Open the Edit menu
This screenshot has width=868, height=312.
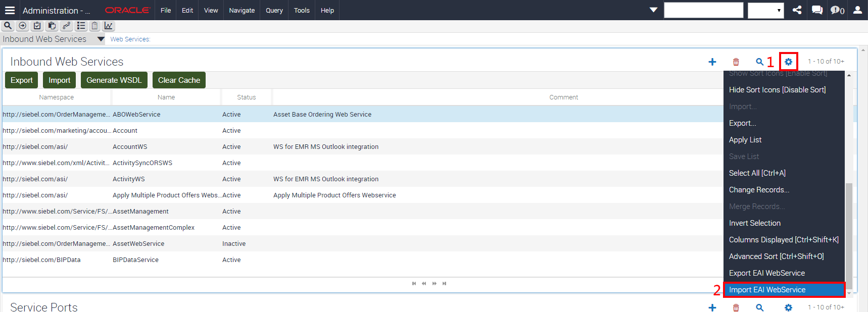[x=187, y=10]
